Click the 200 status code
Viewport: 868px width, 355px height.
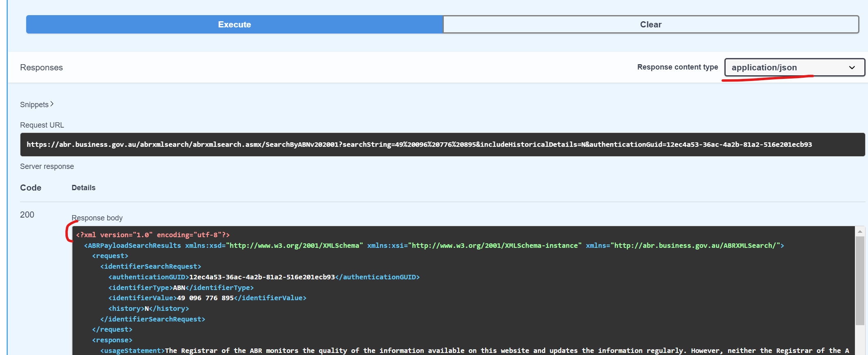pyautogui.click(x=27, y=215)
